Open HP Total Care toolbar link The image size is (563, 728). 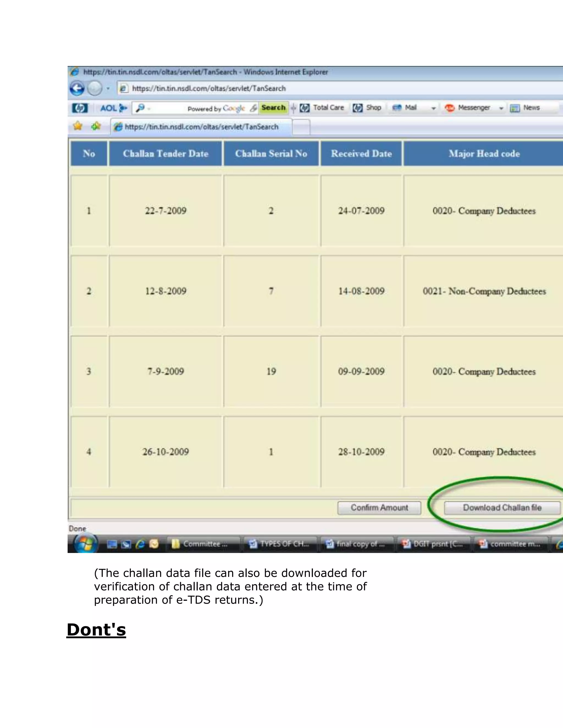(322, 108)
